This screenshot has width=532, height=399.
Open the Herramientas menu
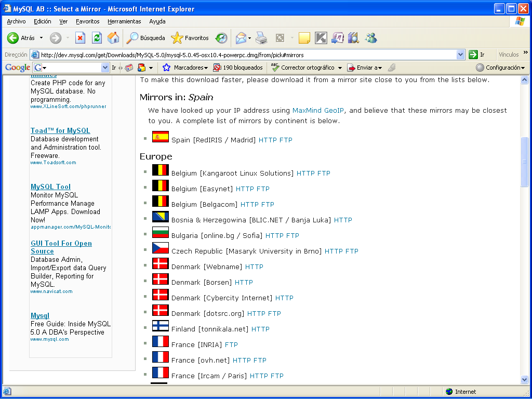[124, 21]
